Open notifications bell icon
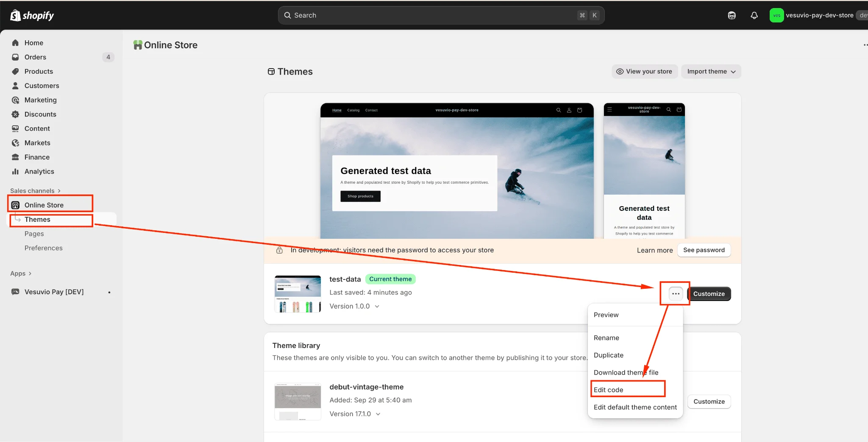Viewport: 868px width, 442px height. pyautogui.click(x=754, y=16)
